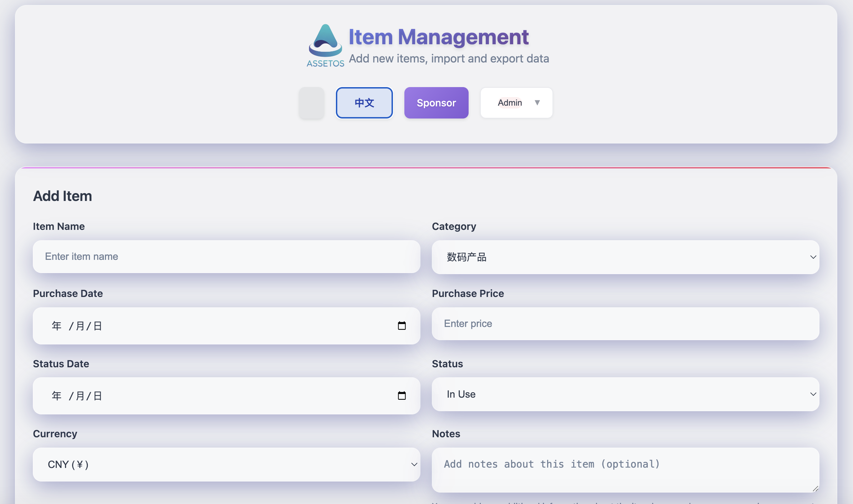Click the Category dropdown chevron
This screenshot has width=853, height=504.
pyautogui.click(x=813, y=257)
